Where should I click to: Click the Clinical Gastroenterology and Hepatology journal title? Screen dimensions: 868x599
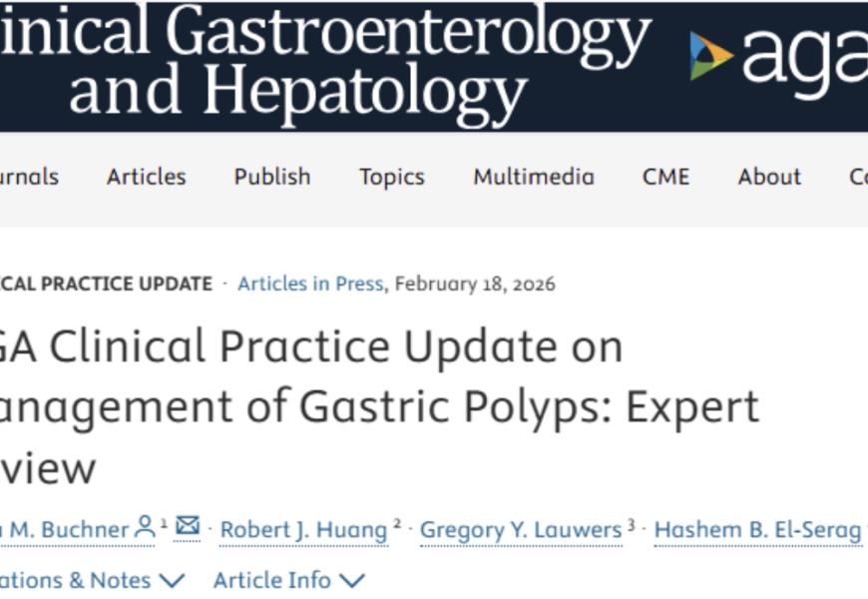point(319,62)
